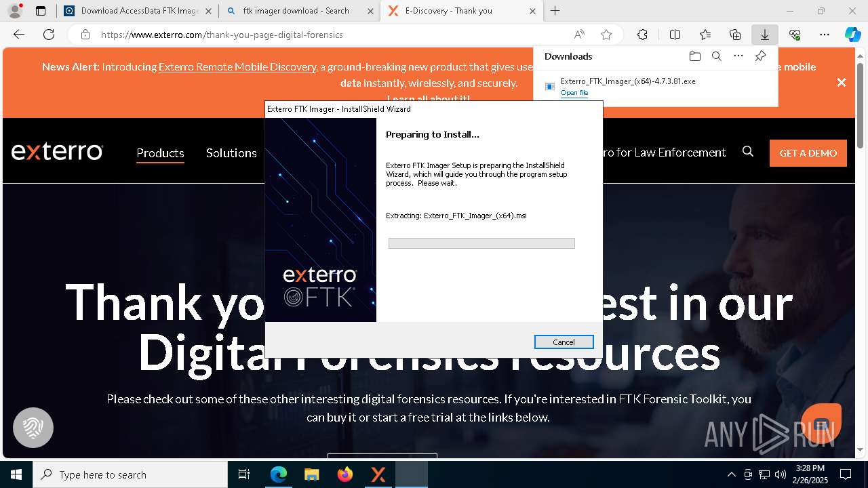Select the Exterro_FTK_Imager exe download entry
This screenshot has height=488, width=868.
pos(655,86)
